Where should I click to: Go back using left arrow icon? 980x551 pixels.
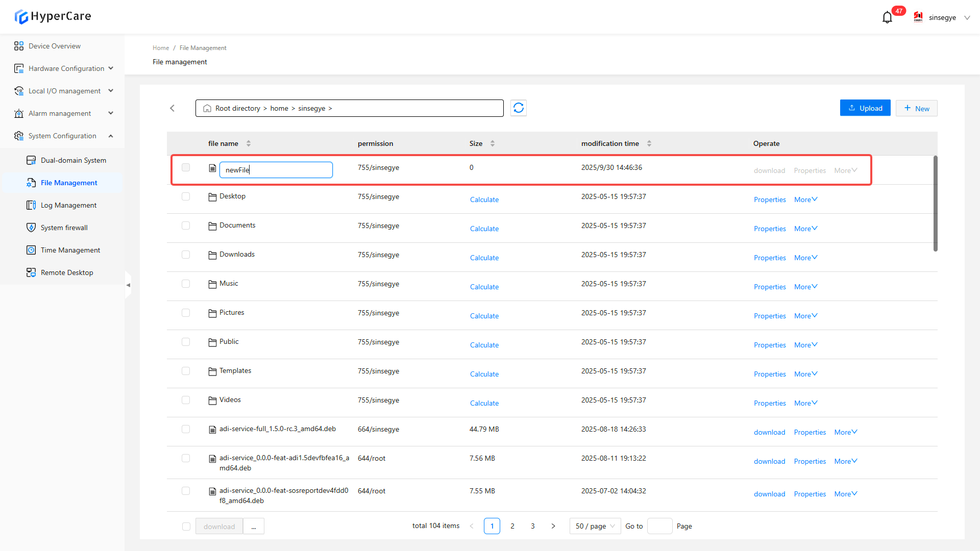click(x=173, y=108)
